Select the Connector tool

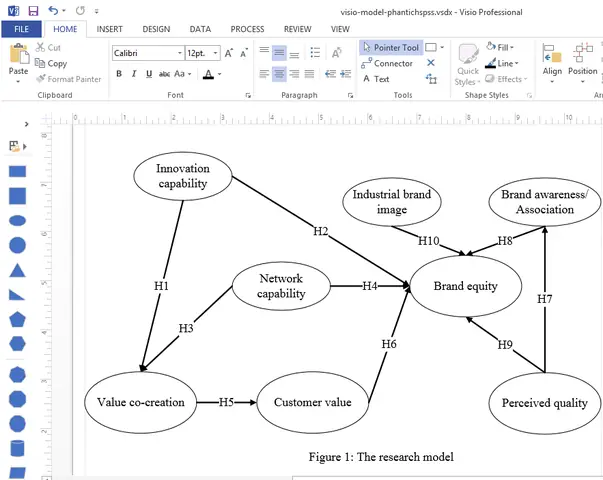click(387, 63)
